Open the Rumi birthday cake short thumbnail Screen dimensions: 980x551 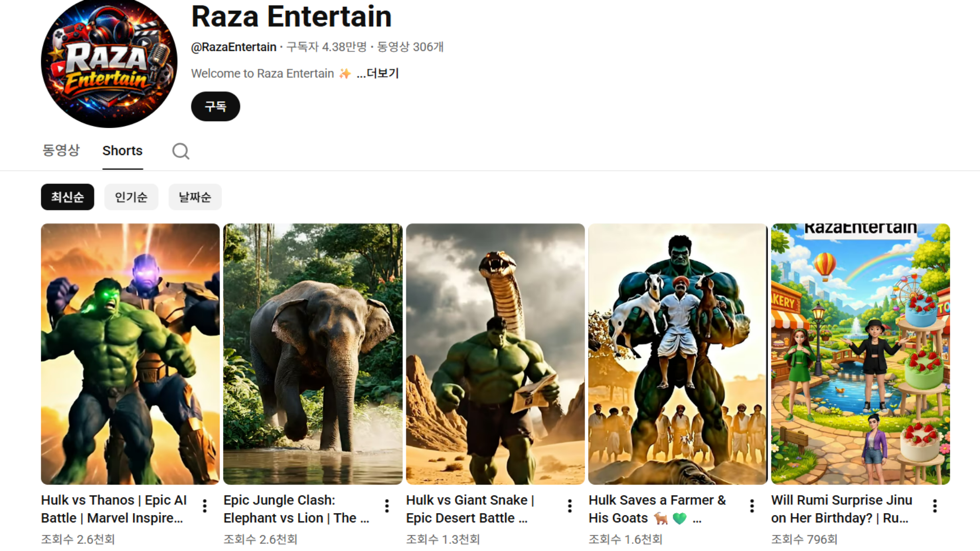pos(860,354)
